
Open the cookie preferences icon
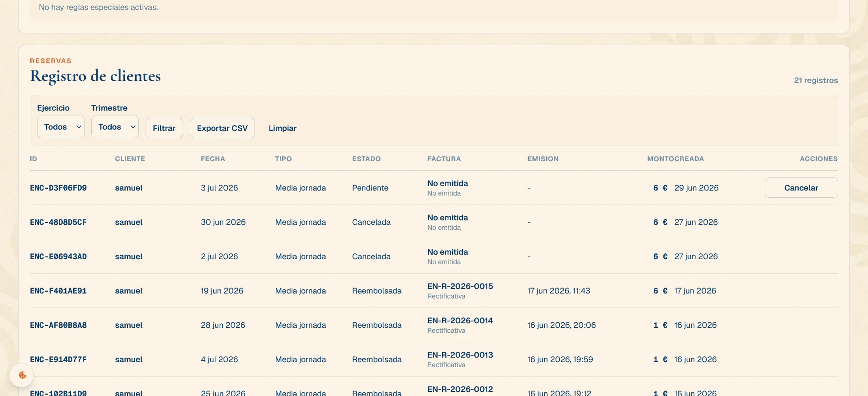(22, 375)
